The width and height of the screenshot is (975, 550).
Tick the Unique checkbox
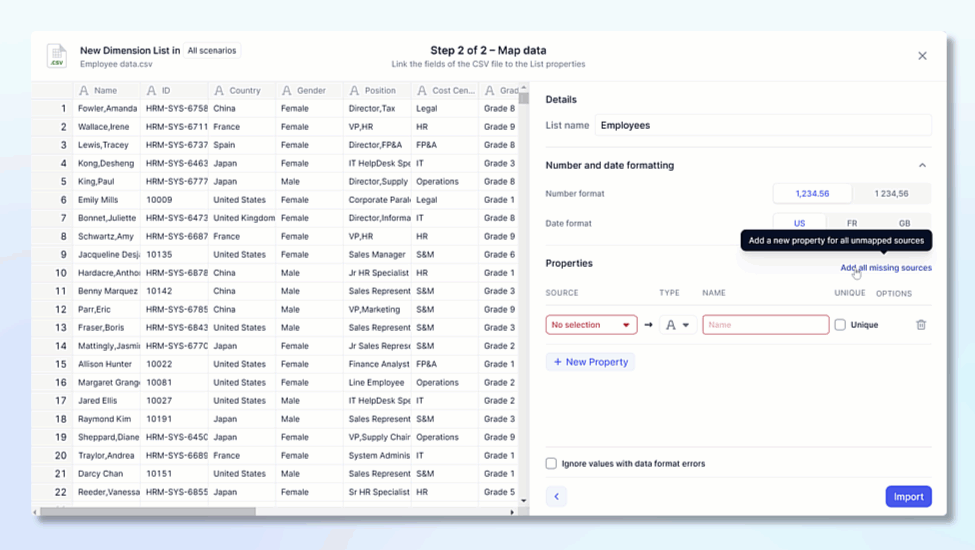(840, 324)
